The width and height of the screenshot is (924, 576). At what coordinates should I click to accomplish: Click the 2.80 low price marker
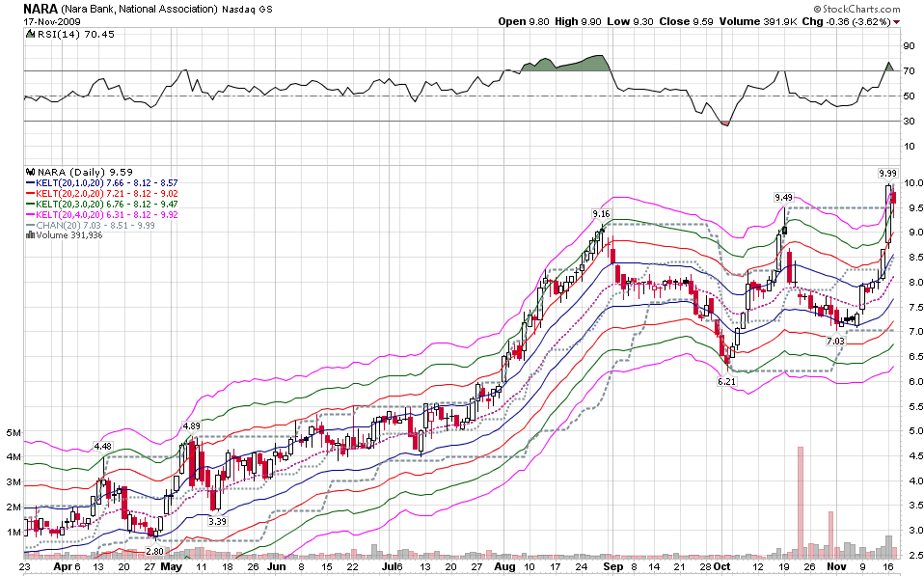coord(154,551)
